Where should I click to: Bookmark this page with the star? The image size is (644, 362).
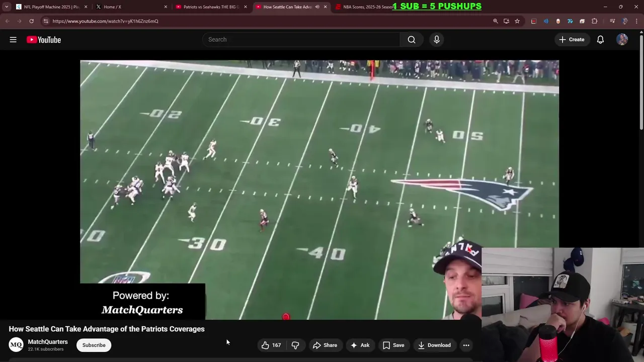coord(517,21)
